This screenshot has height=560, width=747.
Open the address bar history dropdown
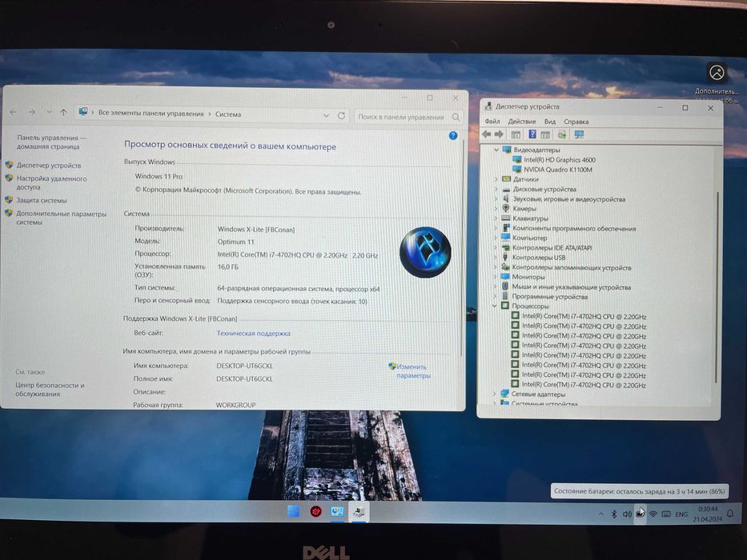326,115
